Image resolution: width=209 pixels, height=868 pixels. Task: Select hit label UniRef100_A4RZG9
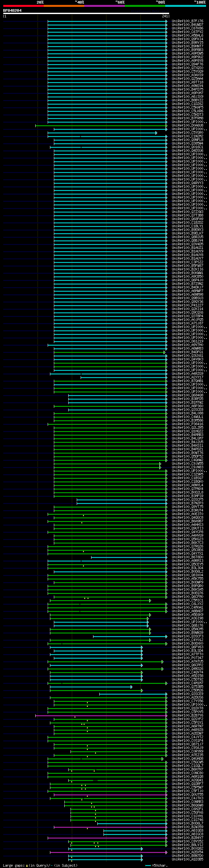pos(187,374)
